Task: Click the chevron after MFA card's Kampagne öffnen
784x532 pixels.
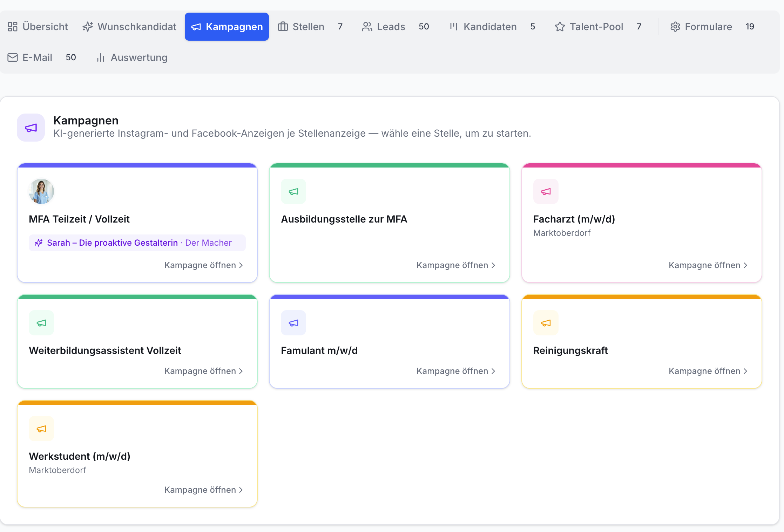Action: tap(241, 266)
